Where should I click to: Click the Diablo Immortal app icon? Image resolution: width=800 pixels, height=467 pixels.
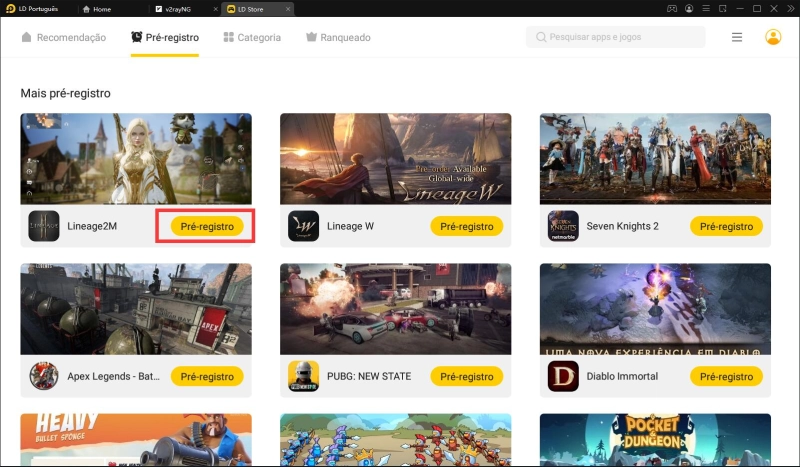coord(563,376)
